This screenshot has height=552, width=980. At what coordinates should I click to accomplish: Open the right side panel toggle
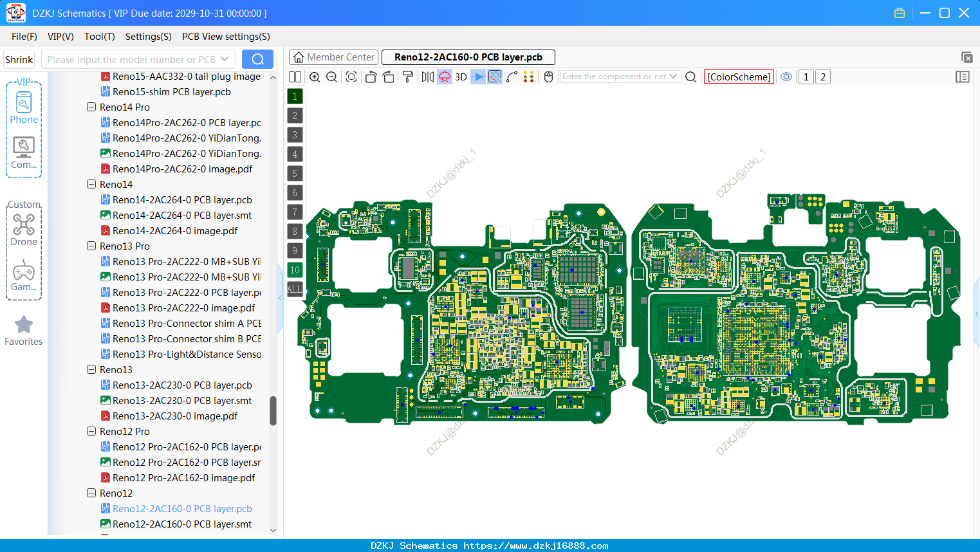[963, 77]
